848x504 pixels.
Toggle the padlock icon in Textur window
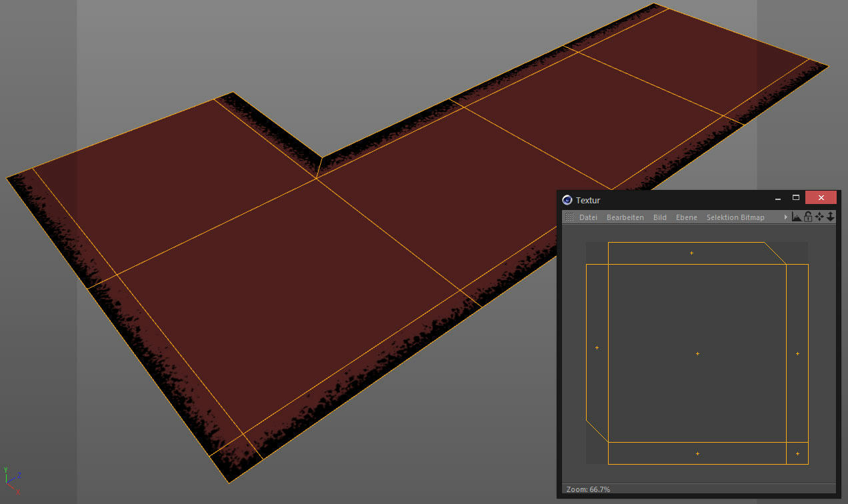pos(808,217)
